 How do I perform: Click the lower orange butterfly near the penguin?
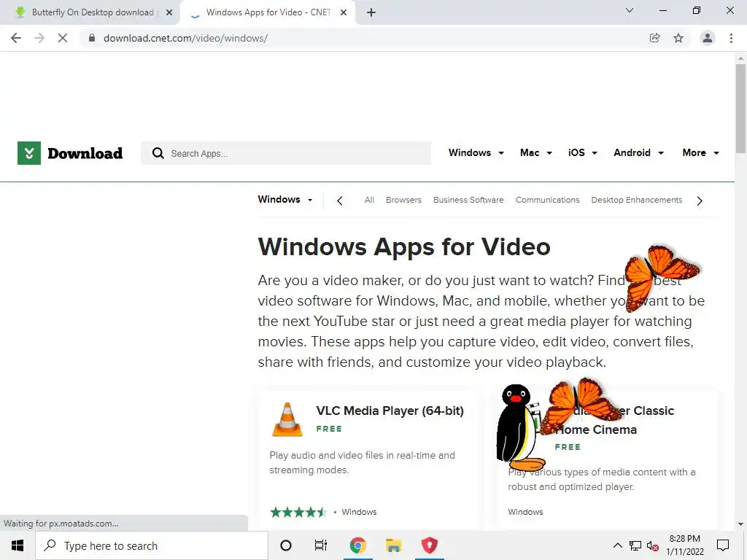tap(581, 405)
